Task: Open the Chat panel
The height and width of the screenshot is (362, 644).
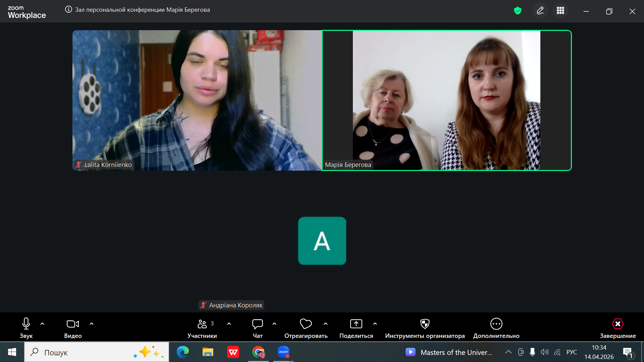Action: coord(257,324)
